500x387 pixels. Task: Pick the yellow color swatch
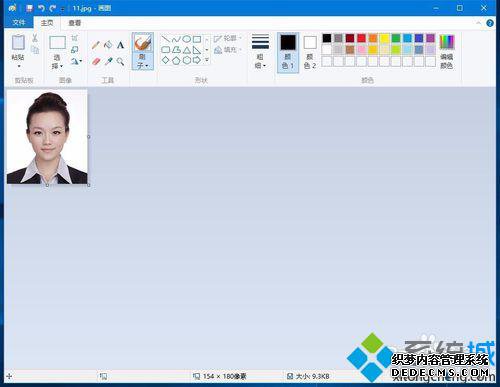384,38
